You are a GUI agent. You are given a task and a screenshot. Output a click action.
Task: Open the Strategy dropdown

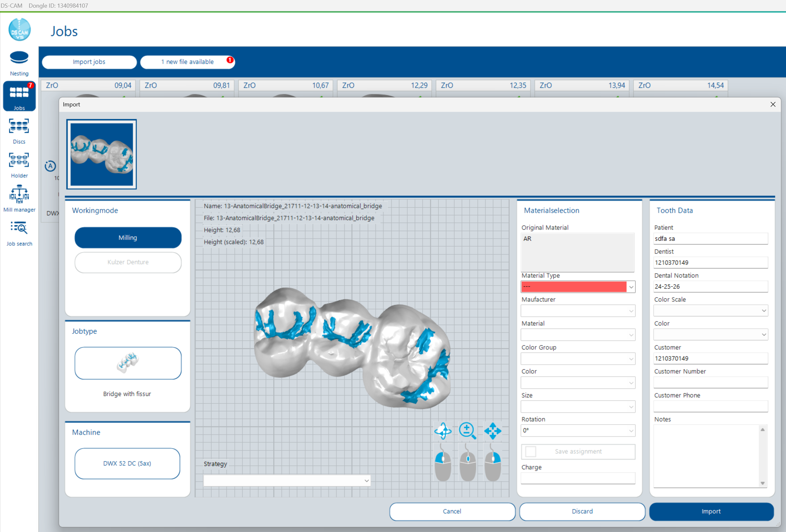(286, 480)
